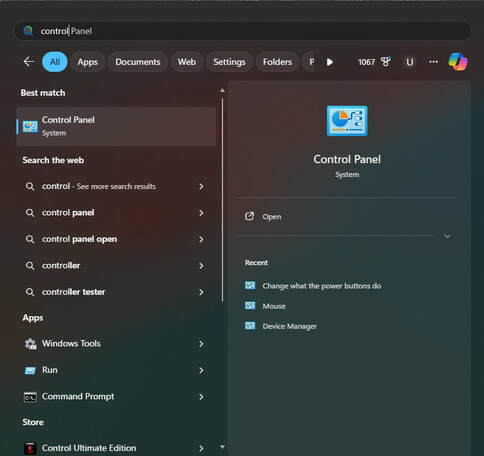Expand the Run app chevron
This screenshot has width=484, height=456.
click(201, 370)
